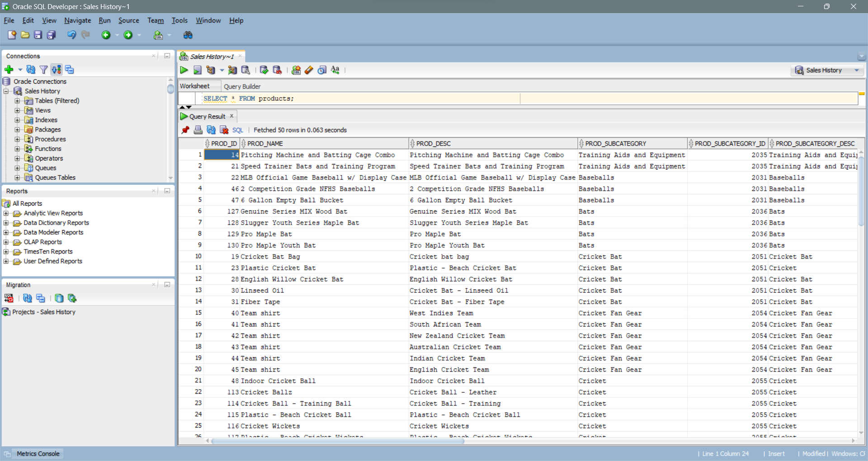
Task: Expand the User Defined Reports folder
Action: (6, 261)
